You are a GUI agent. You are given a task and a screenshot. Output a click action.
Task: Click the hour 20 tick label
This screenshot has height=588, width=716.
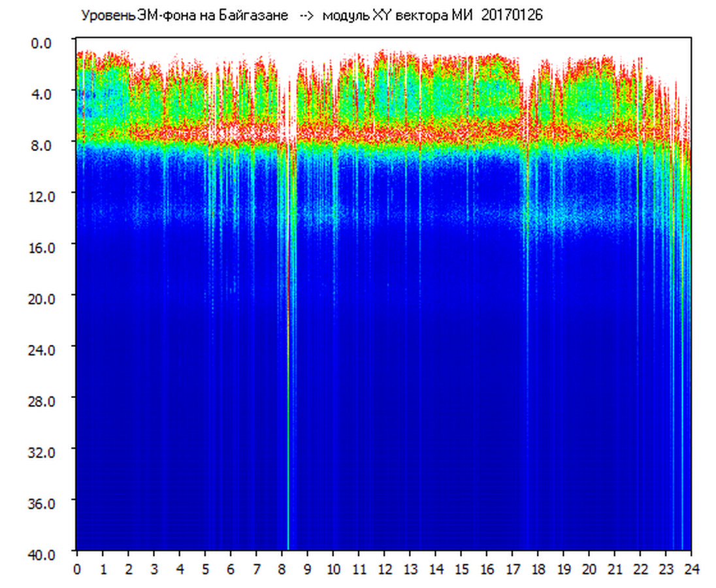pyautogui.click(x=589, y=568)
